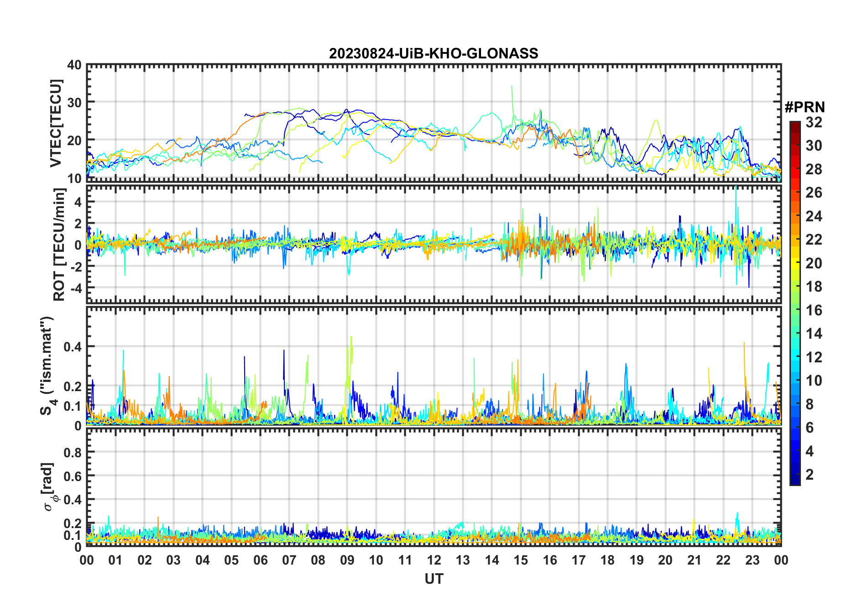Screen dimensions: 868x607
Task: Click the colorbar at PRN 2 dark blue
Action: click(795, 475)
